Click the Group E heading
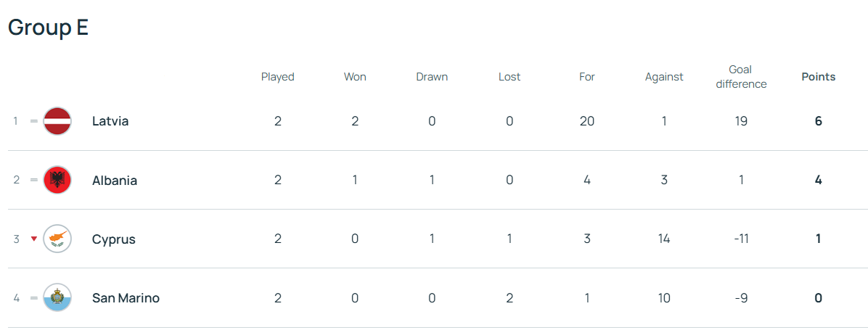Image resolution: width=868 pixels, height=330 pixels. [48, 28]
